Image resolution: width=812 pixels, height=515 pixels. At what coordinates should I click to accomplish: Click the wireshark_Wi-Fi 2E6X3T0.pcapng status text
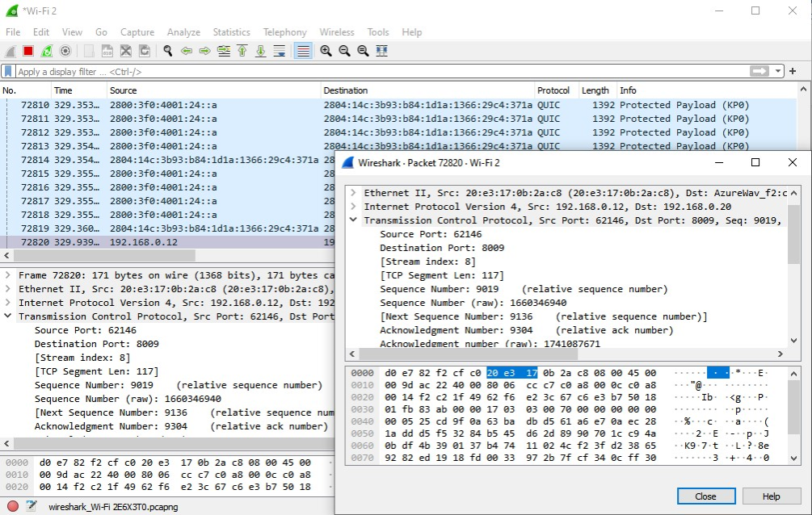tap(113, 507)
